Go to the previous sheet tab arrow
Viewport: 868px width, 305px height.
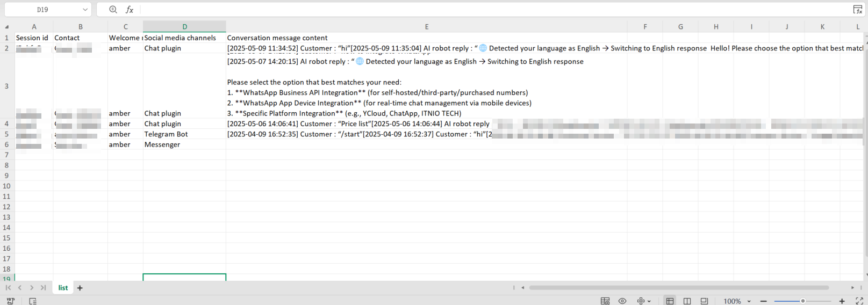(x=20, y=288)
